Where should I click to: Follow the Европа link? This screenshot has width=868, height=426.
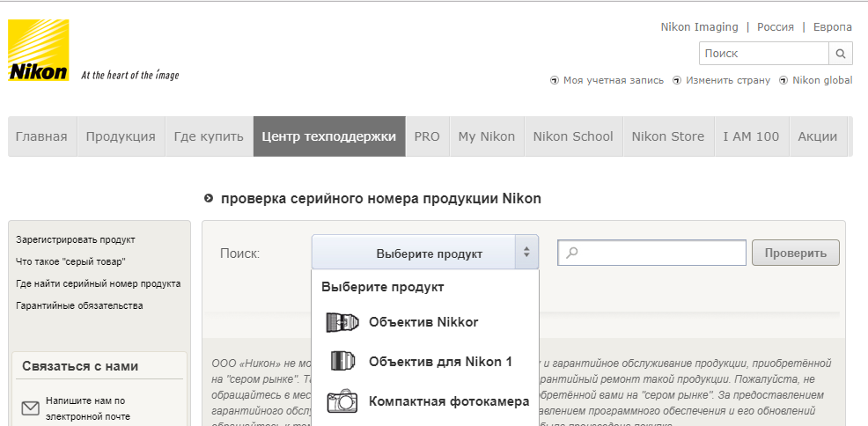point(833,27)
